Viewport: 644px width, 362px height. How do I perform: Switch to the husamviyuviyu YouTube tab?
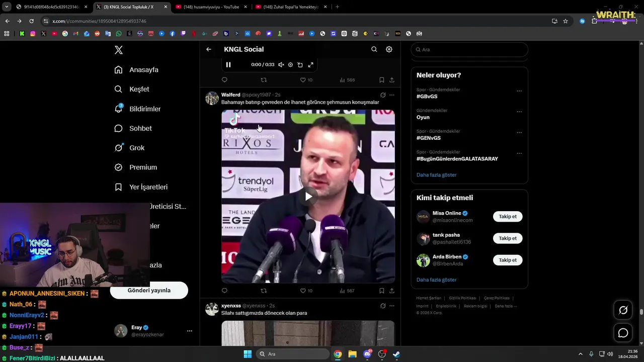tap(211, 7)
